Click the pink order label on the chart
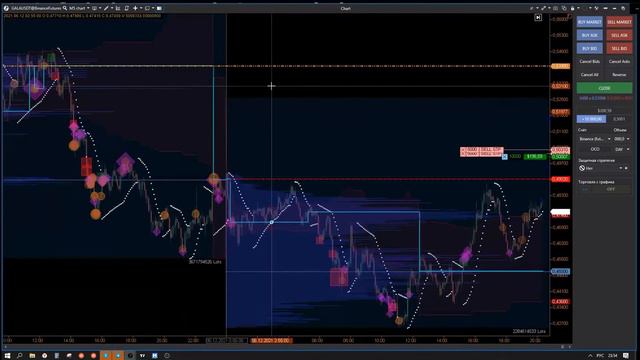This screenshot has width=640, height=360. click(x=482, y=152)
